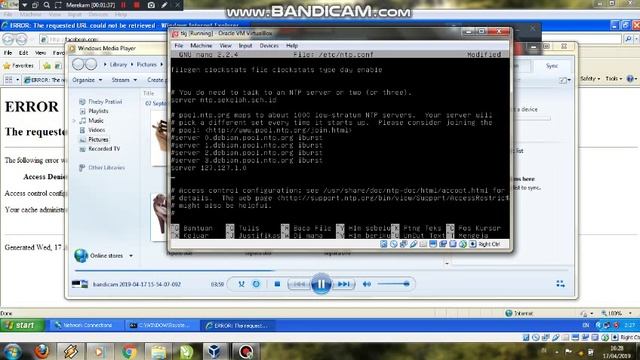Screen dimensions: 640x360
Task: Open the File menu in Internet Explorer
Action: 8,53
